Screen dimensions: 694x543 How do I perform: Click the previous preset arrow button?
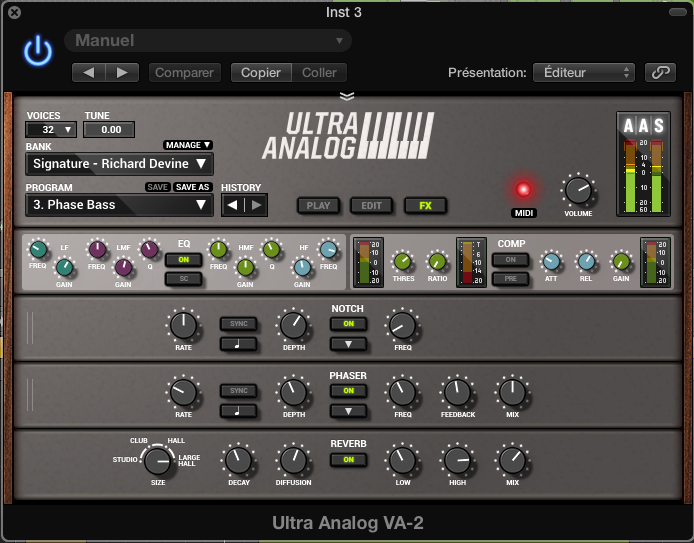click(89, 73)
